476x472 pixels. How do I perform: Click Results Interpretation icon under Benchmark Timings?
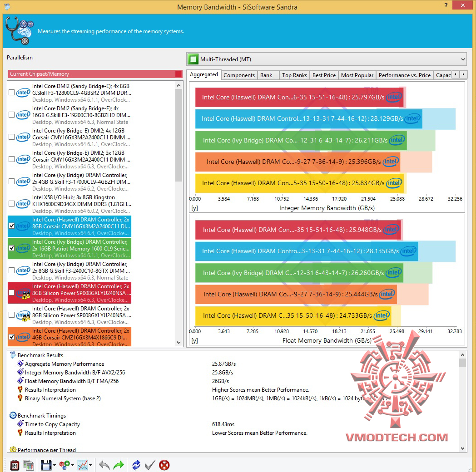[20, 433]
